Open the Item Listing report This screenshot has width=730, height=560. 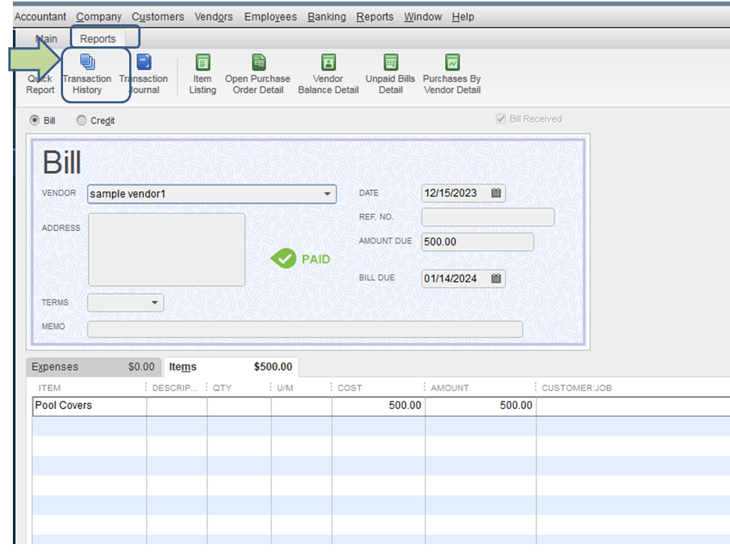point(203,74)
